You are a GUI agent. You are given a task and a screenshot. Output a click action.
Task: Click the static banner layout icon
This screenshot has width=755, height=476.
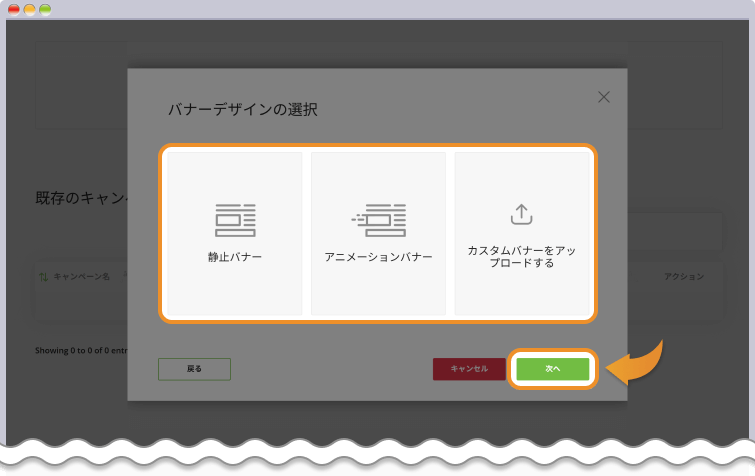[235, 219]
